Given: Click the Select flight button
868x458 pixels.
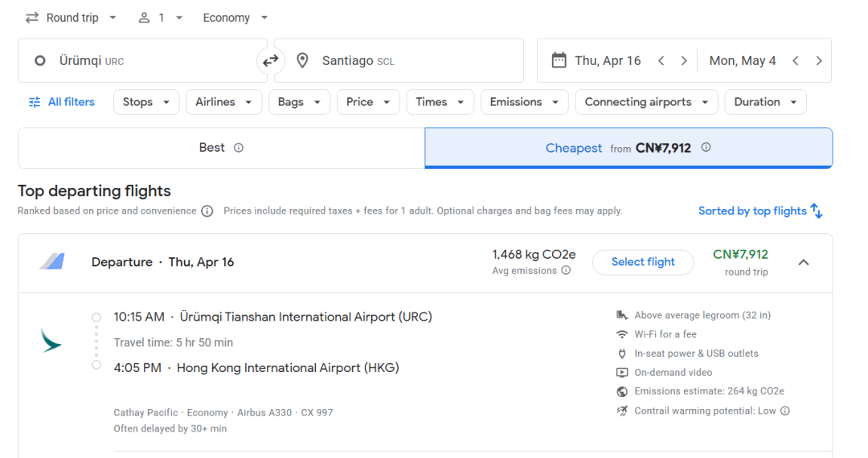Looking at the screenshot, I should point(643,262).
